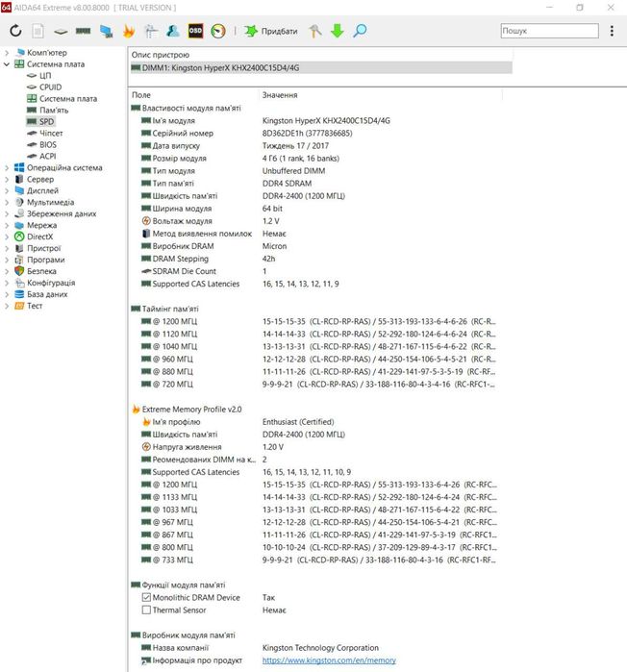Collapse the Системна плата tree node

(7, 64)
